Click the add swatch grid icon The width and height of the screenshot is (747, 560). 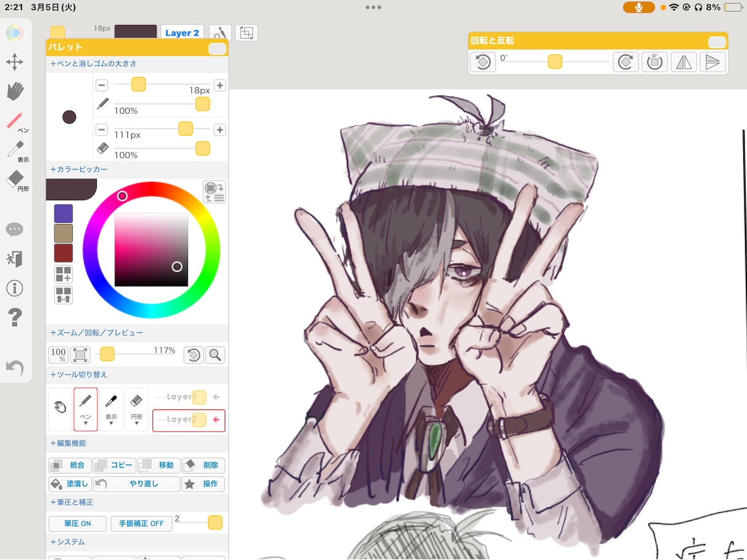(x=63, y=274)
